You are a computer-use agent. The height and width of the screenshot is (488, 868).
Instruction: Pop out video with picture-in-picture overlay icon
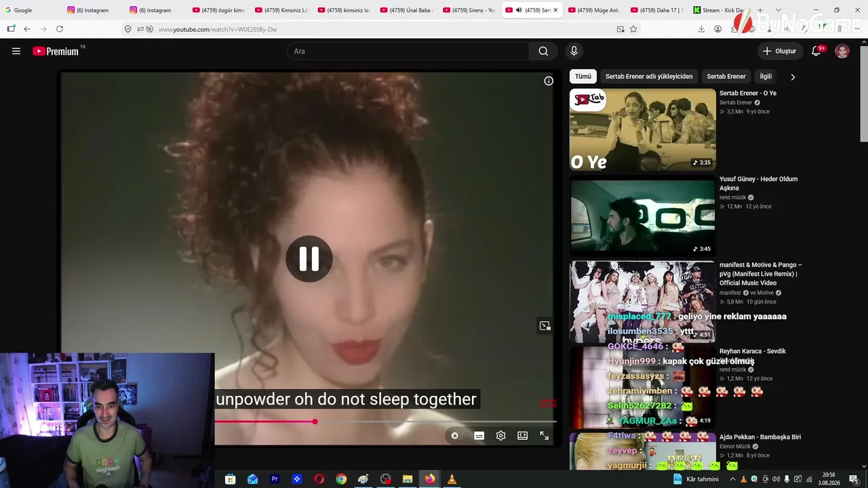[x=545, y=326]
